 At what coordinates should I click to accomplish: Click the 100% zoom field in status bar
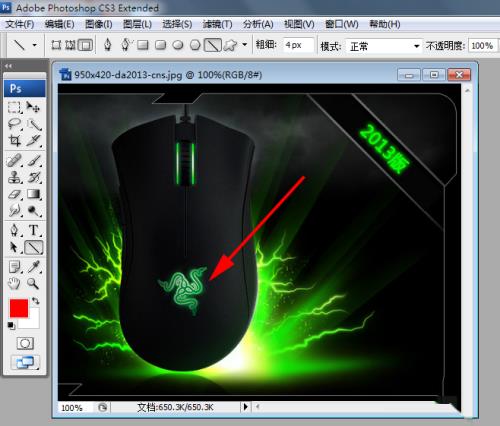coord(75,407)
